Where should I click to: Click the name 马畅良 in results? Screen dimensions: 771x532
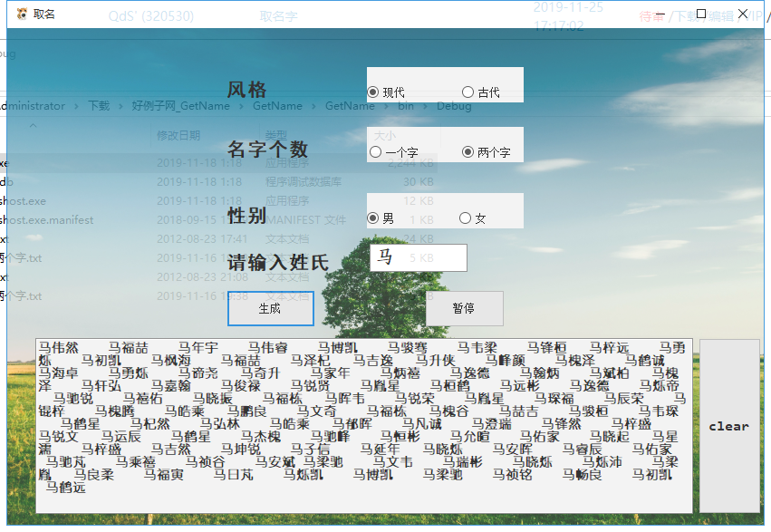(583, 475)
